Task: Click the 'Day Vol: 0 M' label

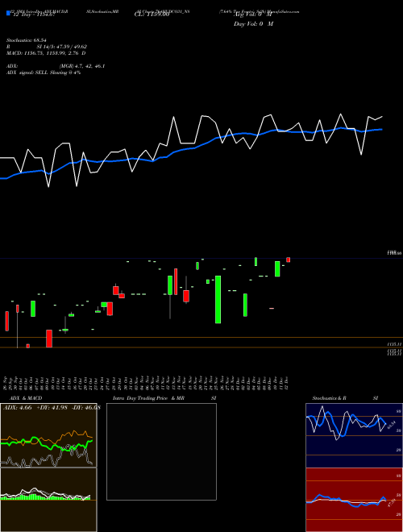Action: pos(253,24)
